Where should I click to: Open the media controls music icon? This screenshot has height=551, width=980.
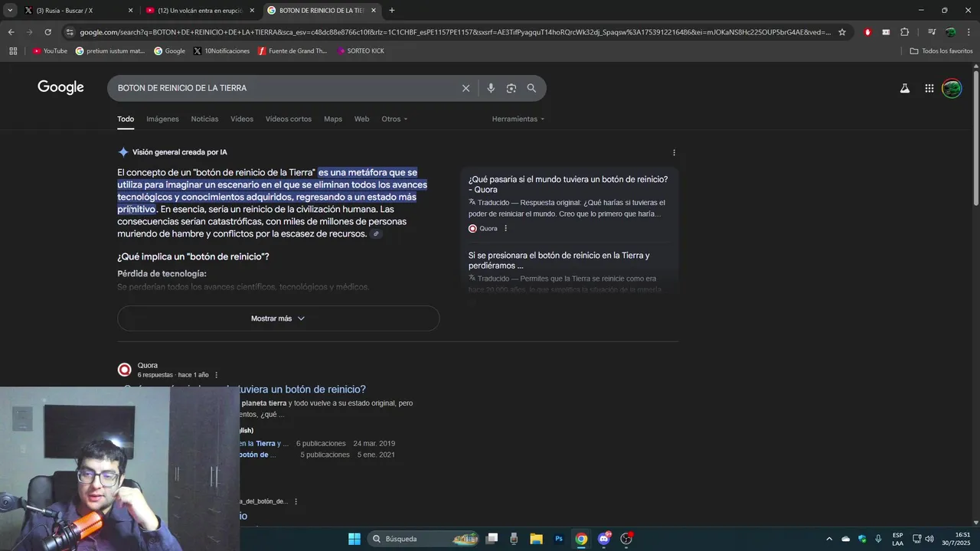932,32
